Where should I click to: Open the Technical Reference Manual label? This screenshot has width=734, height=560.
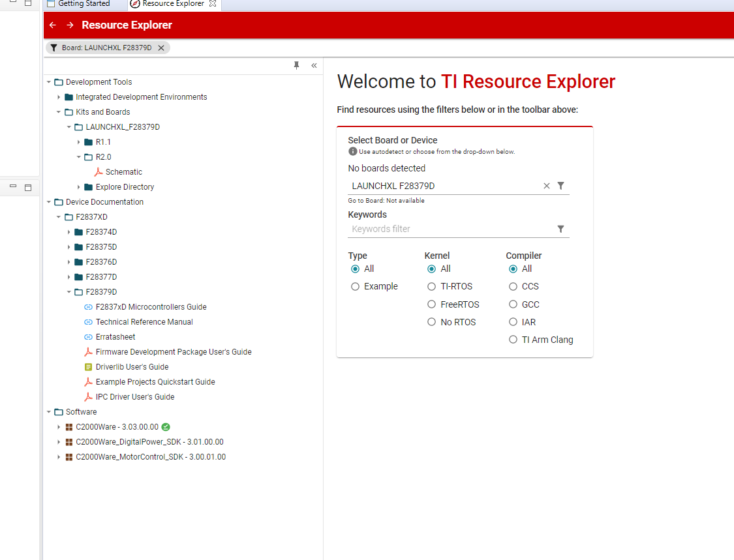click(144, 322)
